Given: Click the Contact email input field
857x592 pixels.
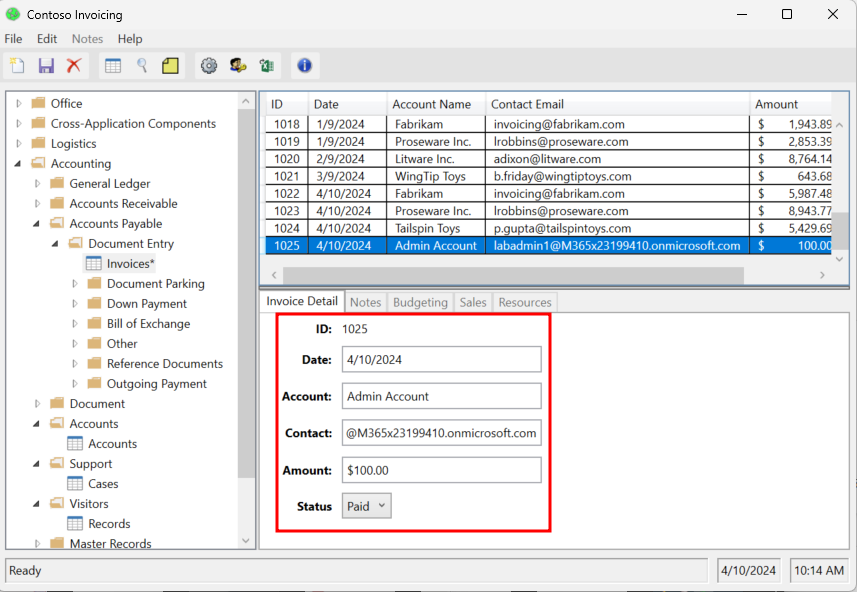Looking at the screenshot, I should (442, 433).
